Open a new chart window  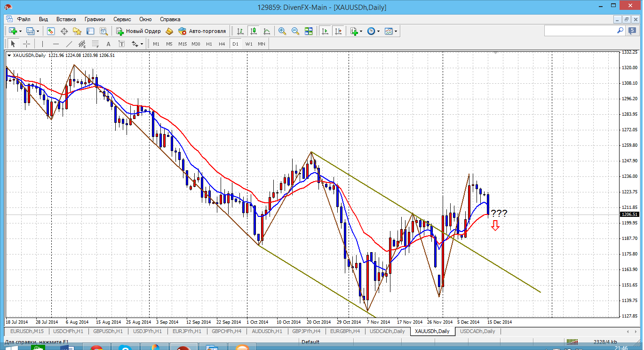click(13, 31)
